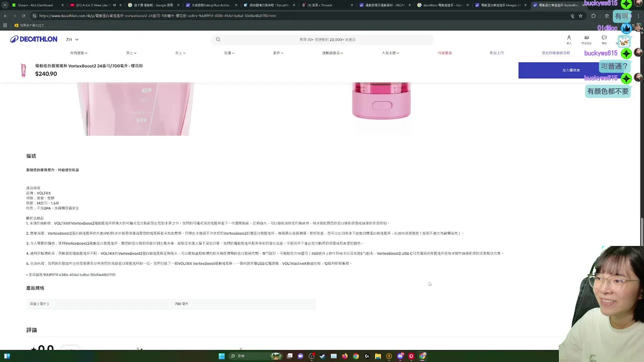Screen dimensions: 644x362
Task: Open Steam from taskbar
Action: click(x=323, y=356)
